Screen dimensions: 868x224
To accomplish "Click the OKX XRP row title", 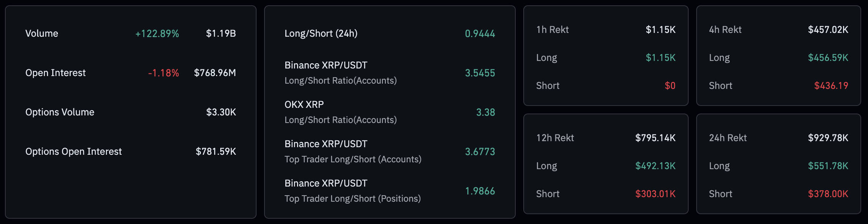I will point(304,105).
